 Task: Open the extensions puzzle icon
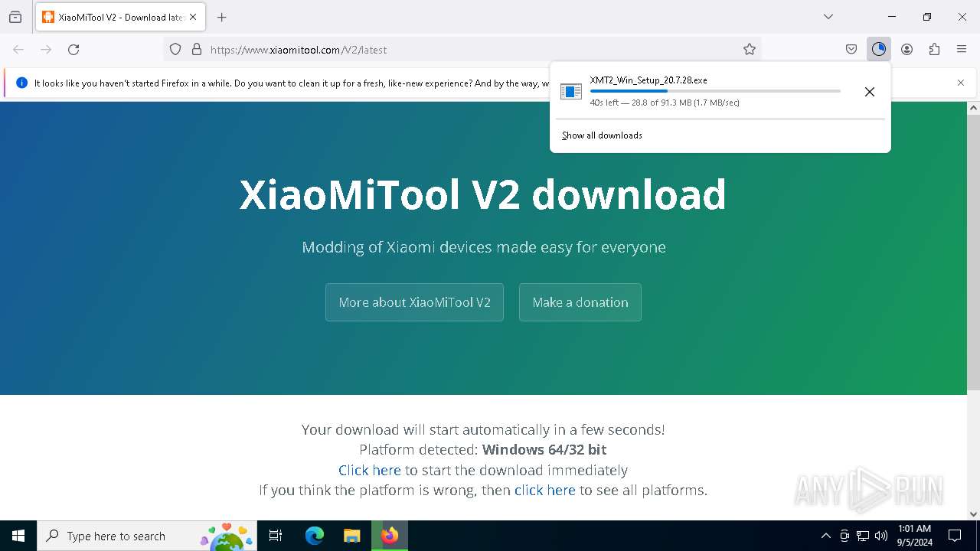934,49
